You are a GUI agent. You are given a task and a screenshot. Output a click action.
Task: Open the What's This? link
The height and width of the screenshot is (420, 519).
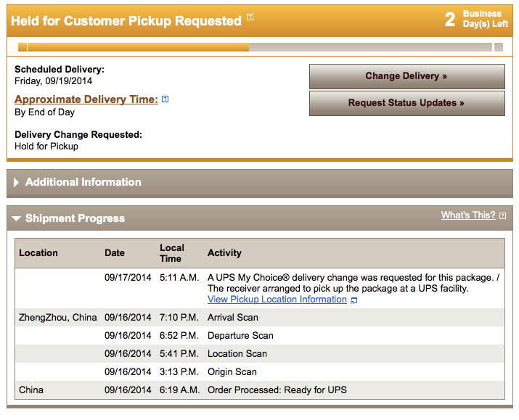(x=467, y=215)
